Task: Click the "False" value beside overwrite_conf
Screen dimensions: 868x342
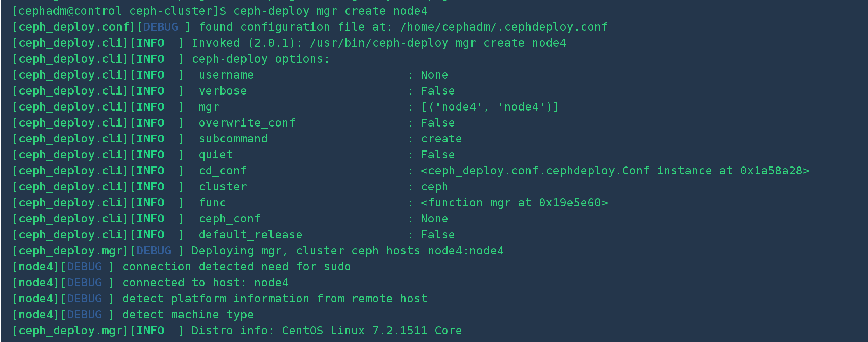Action: (438, 123)
